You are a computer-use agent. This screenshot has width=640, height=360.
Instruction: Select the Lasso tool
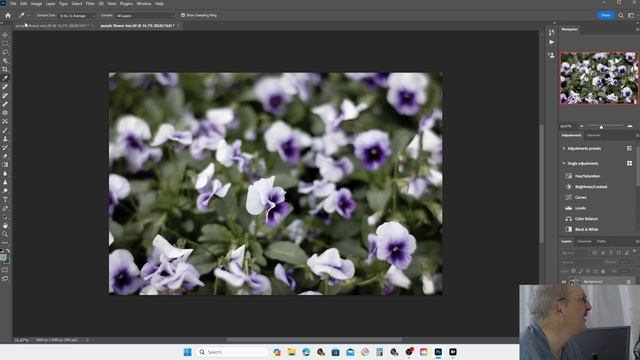[x=5, y=52]
